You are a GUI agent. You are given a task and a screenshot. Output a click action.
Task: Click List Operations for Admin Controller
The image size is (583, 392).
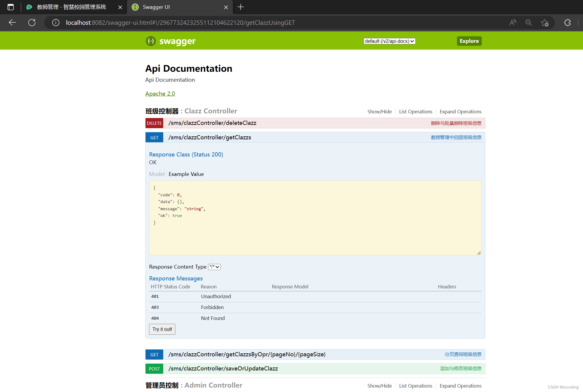point(416,386)
